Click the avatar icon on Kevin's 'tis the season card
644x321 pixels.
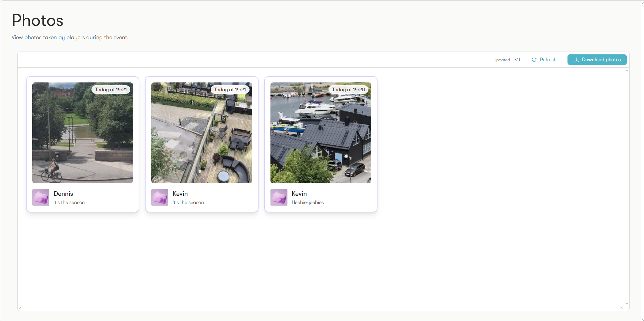pos(160,197)
